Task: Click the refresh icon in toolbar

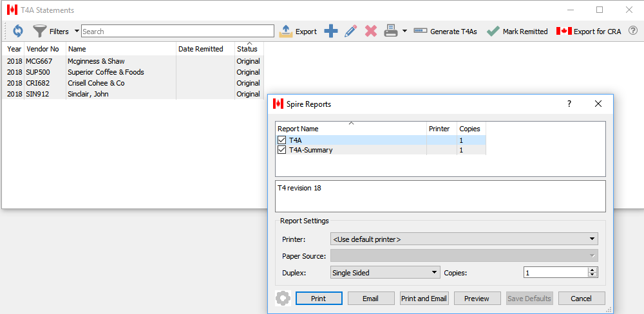Action: [17, 31]
